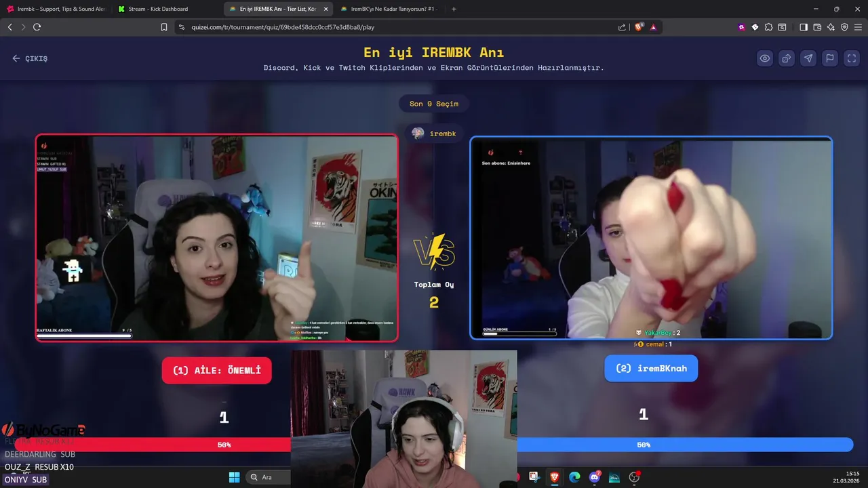Open Microsoft Edge from the taskbar
The image size is (868, 488).
[x=574, y=477]
